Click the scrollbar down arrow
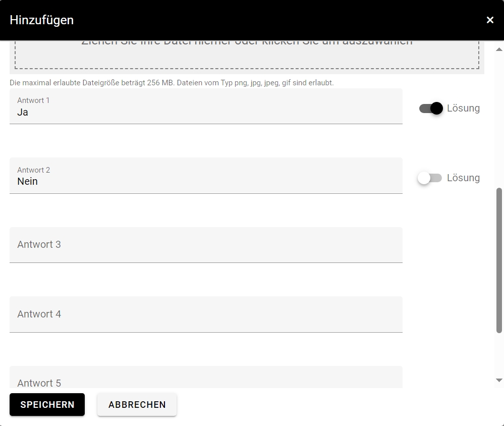Image resolution: width=504 pixels, height=426 pixels. 499,380
